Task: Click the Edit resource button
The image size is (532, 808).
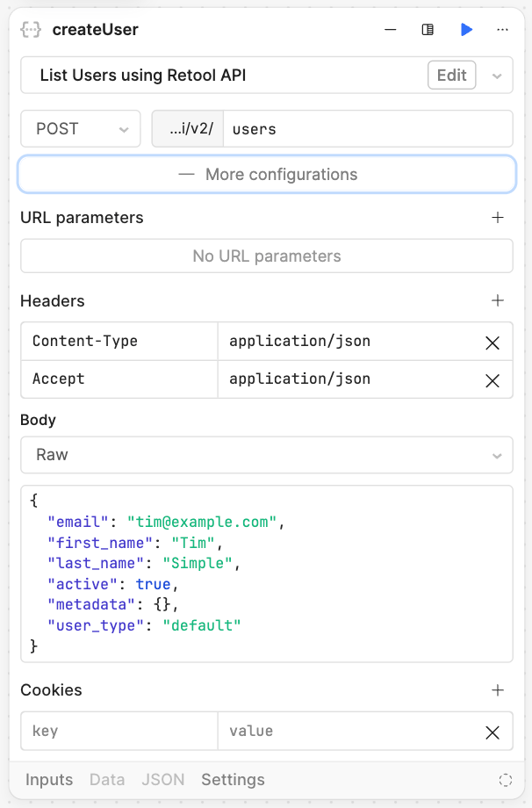Action: coord(451,76)
